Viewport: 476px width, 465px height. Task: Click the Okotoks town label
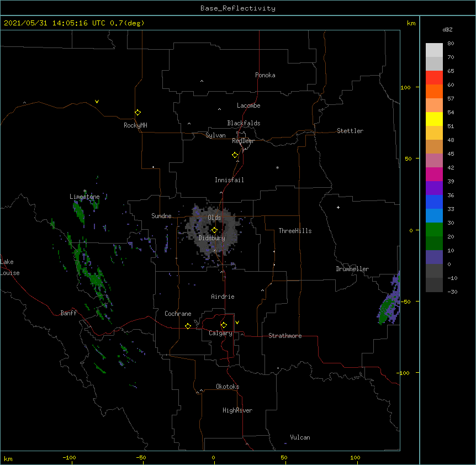pos(228,387)
